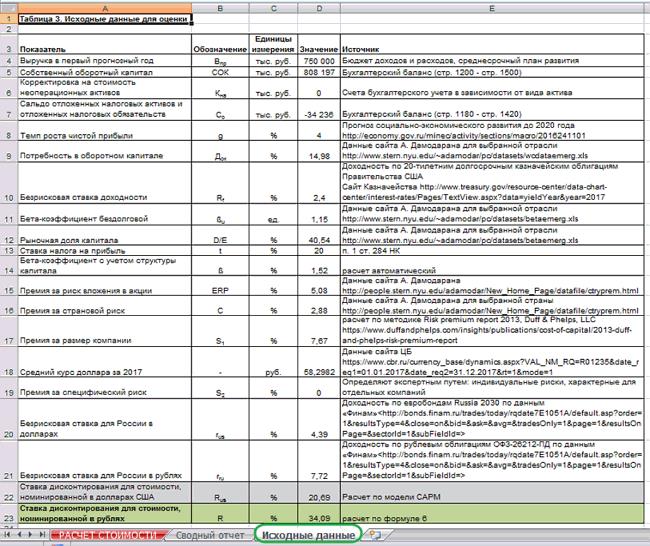Select cell Премия за страновой риск
This screenshot has width=650, height=546.
(105, 306)
